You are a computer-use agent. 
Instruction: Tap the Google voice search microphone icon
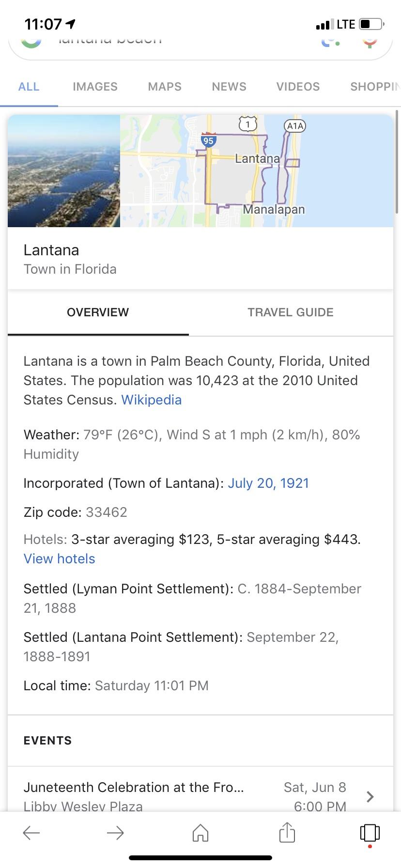[x=370, y=42]
